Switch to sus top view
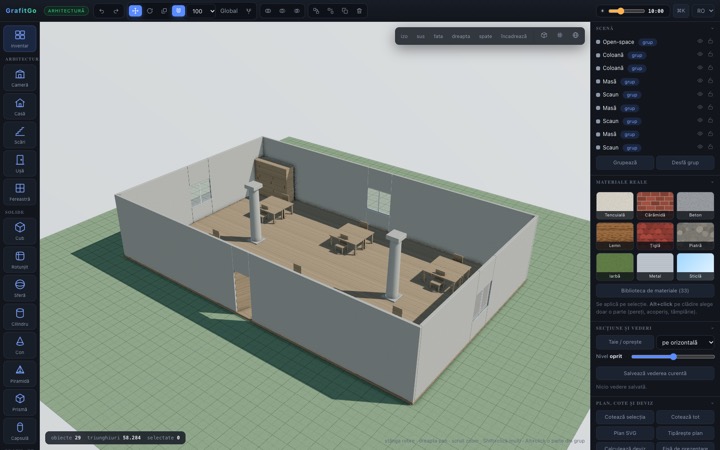Screen dimensions: 720x450 coord(421,36)
